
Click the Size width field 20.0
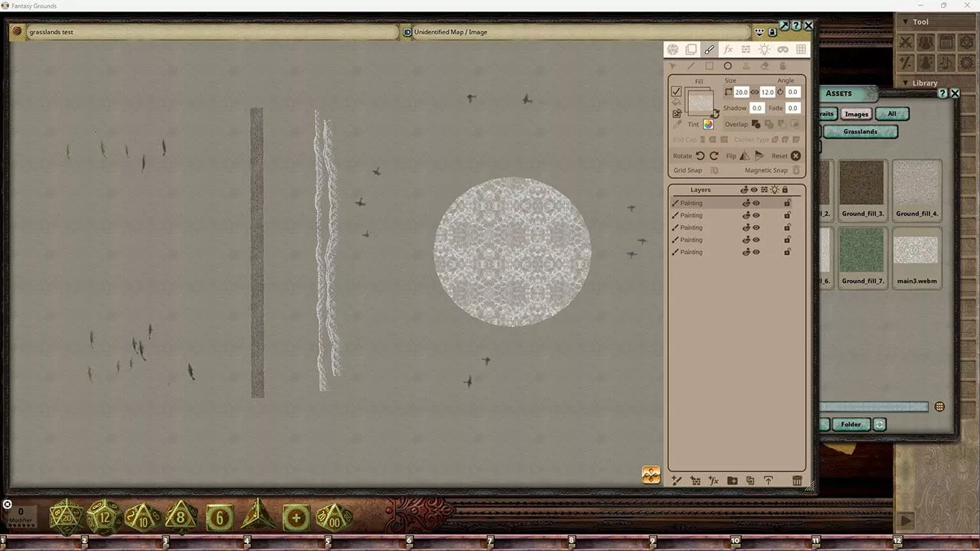click(x=741, y=92)
